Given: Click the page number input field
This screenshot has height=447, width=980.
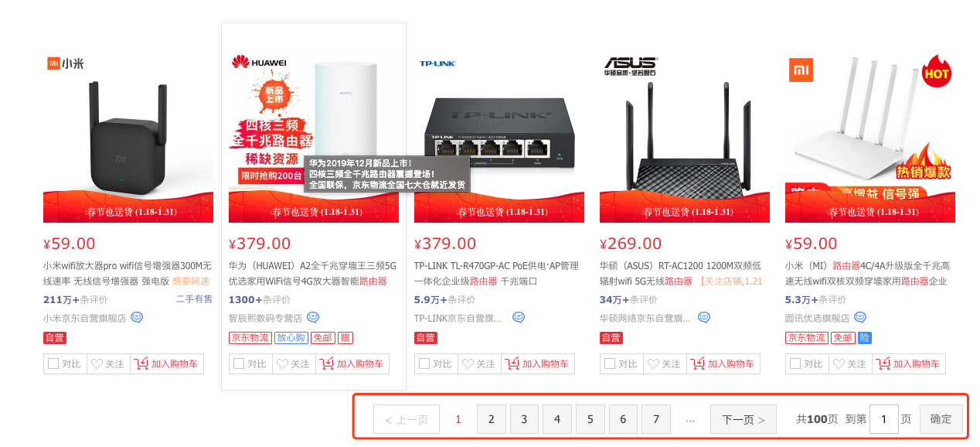Looking at the screenshot, I should point(884,419).
